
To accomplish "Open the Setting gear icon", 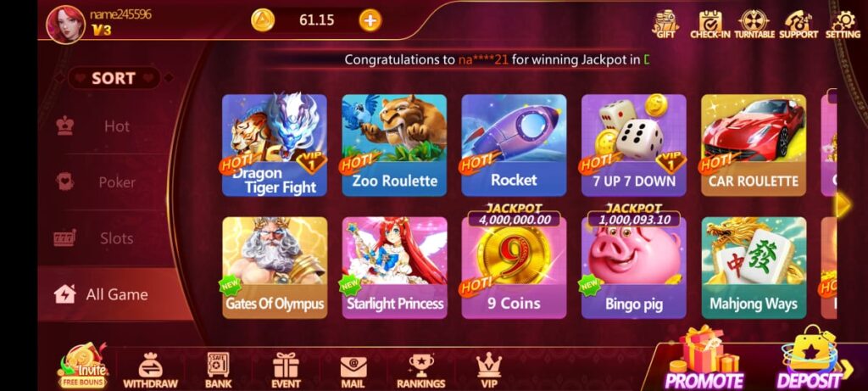I will 843,24.
